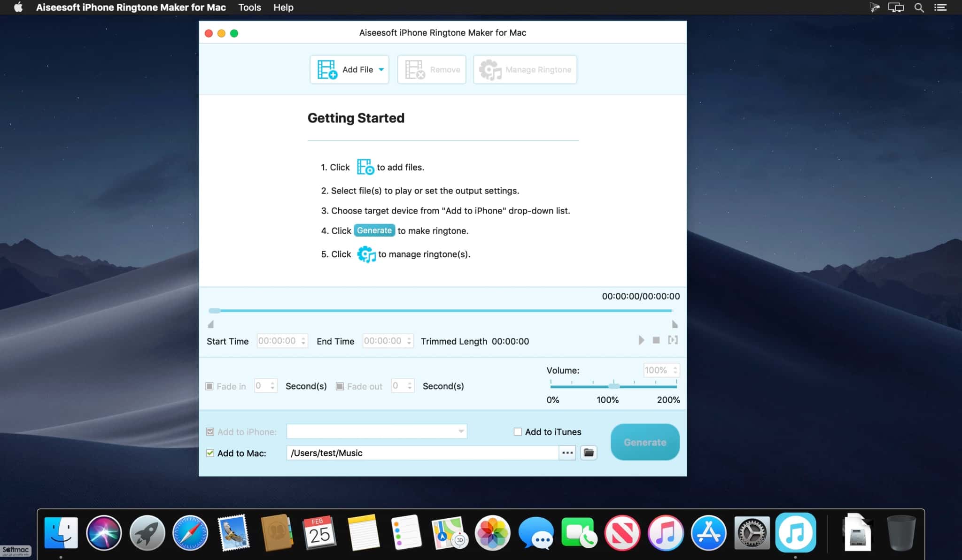
Task: Click the Ringtone Maker app icon in Dock
Action: click(795, 533)
